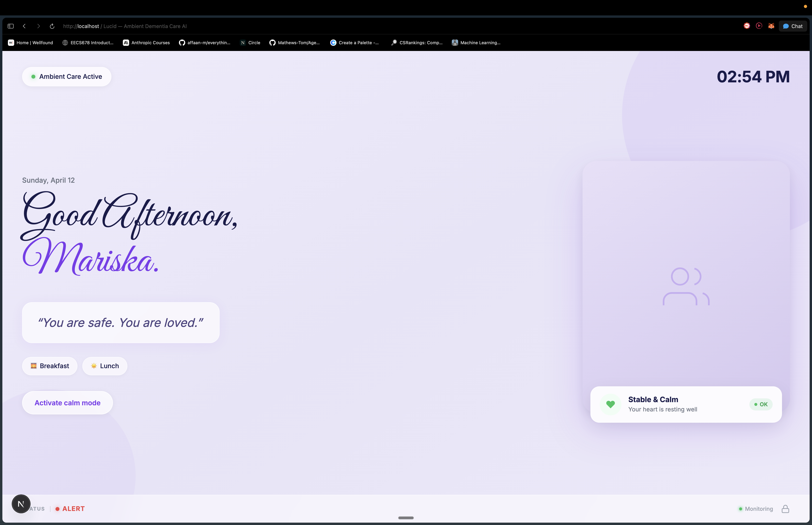Click the green heart icon on status card
Image resolution: width=812 pixels, height=525 pixels.
[610, 404]
